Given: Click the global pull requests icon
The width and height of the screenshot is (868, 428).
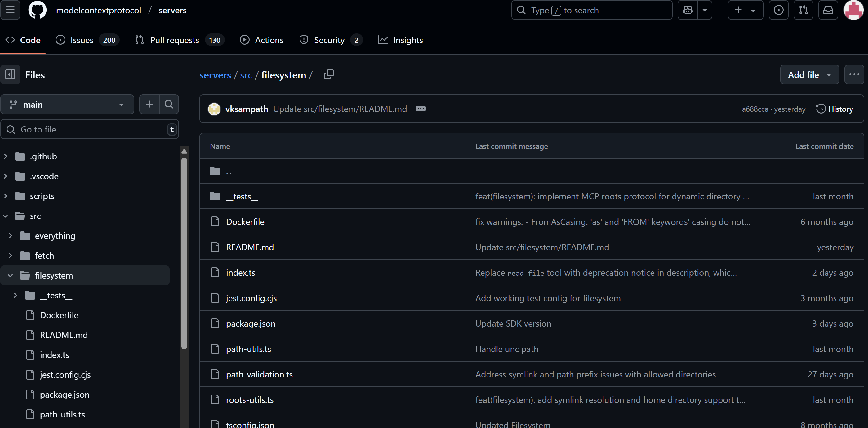Looking at the screenshot, I should tap(803, 10).
